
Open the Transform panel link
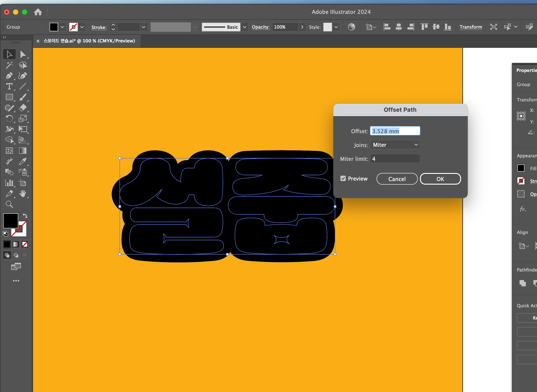click(471, 27)
